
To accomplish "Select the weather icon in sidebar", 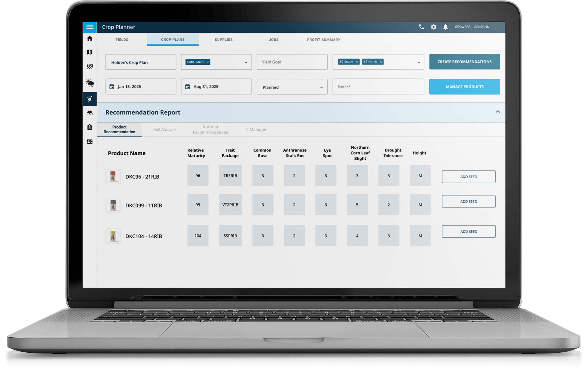I will pos(90,83).
